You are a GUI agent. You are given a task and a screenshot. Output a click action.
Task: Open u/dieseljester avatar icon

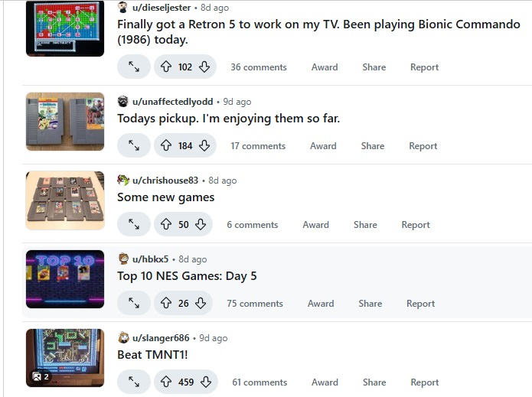[122, 7]
